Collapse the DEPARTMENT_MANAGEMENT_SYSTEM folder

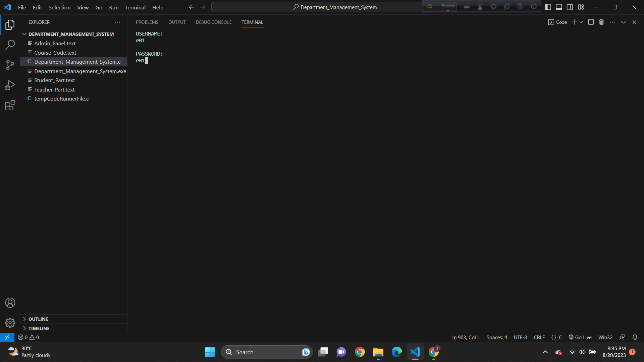pos(24,34)
